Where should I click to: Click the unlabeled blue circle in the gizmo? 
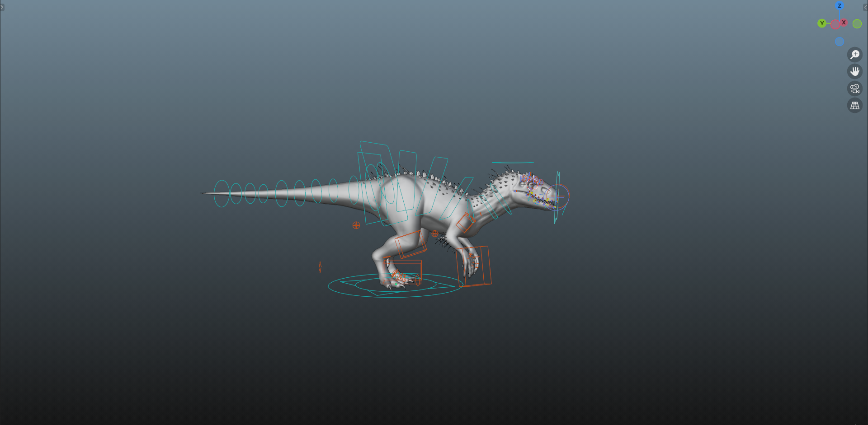point(840,42)
